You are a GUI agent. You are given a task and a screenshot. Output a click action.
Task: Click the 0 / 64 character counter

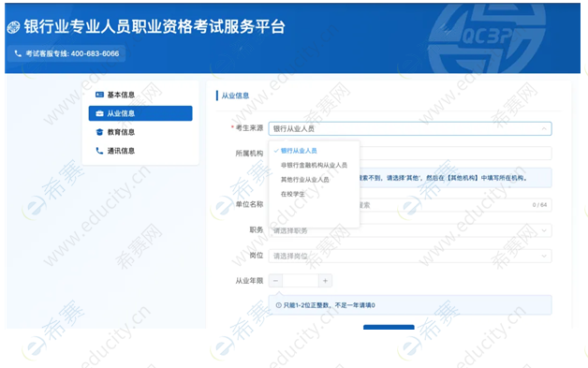(x=539, y=205)
